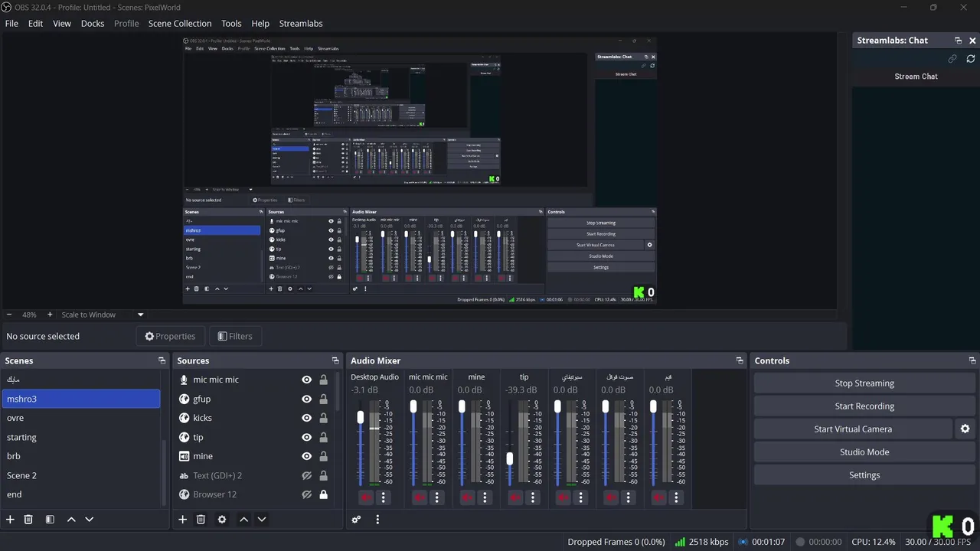Open source Filters button
The image size is (980, 551).
234,336
